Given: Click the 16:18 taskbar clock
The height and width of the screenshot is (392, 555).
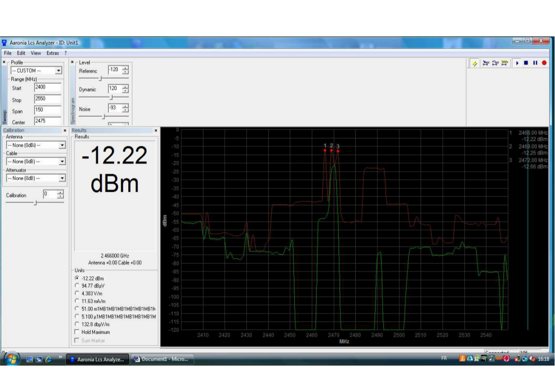Looking at the screenshot, I should (543, 359).
